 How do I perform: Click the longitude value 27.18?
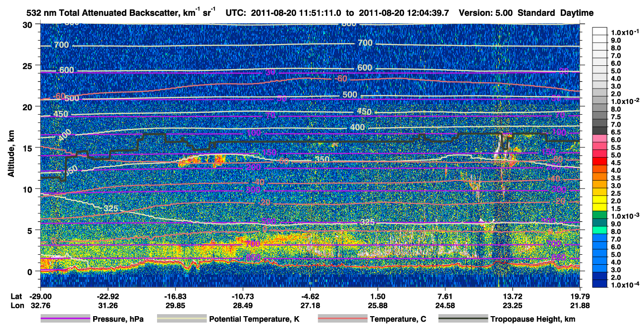(310, 305)
